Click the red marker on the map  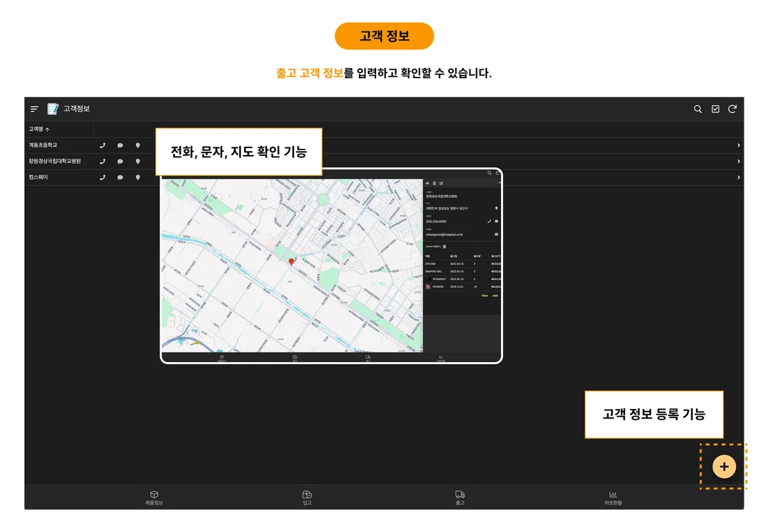(292, 262)
